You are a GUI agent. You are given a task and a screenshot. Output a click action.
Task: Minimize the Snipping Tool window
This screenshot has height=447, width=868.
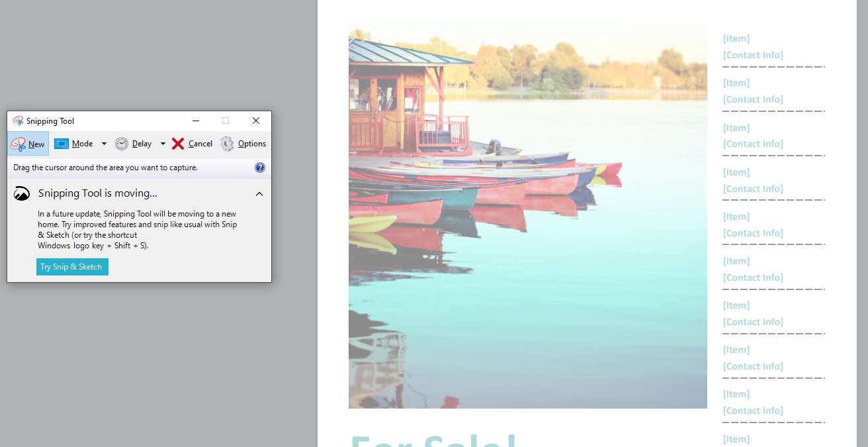[196, 121]
